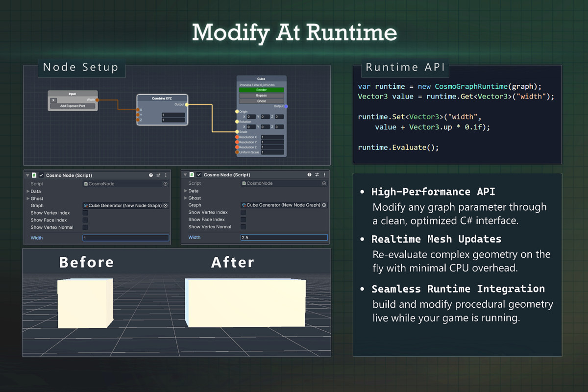Click the Uniform Scale value field on Cube node
The width and height of the screenshot is (588, 392).
tap(272, 152)
